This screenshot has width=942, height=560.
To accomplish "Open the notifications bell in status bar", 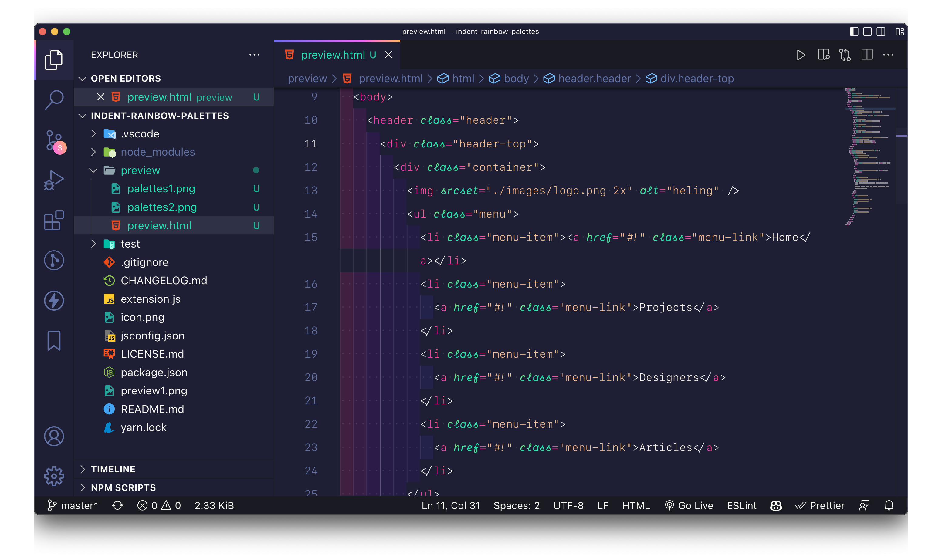I will [889, 505].
